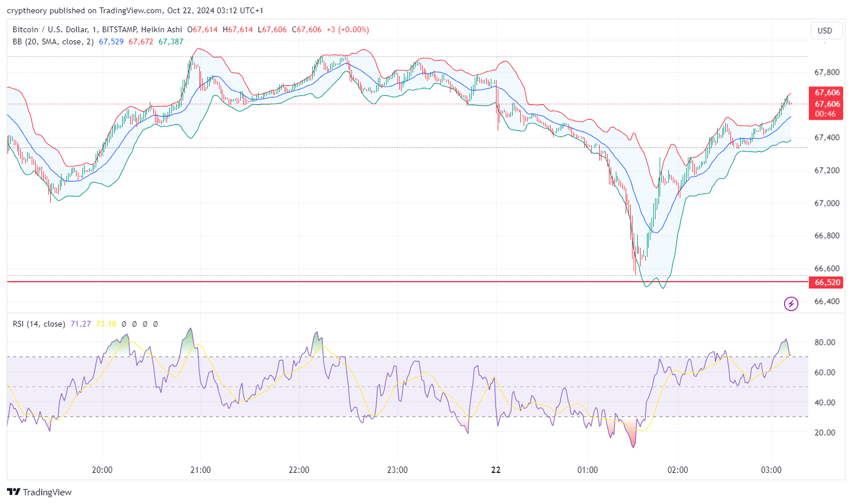Viewport: 852px width, 504px height.
Task: Click the RSI 60.00 axis label
Action: coord(825,373)
